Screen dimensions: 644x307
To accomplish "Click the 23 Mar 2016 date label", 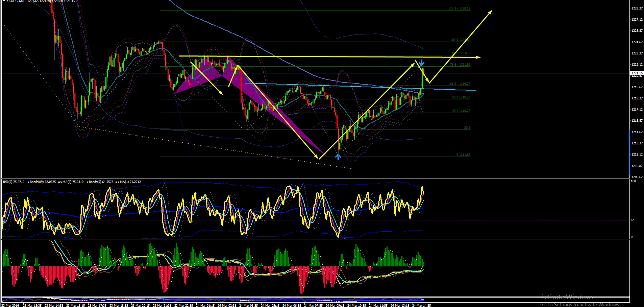I will pos(10,305).
